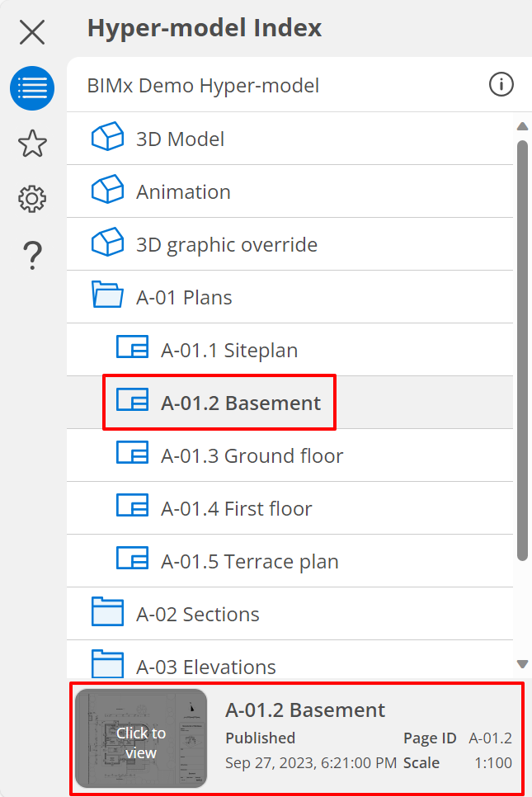Viewport: 532px width, 797px height.
Task: Expand the A-02 Sections folder
Action: (107, 614)
